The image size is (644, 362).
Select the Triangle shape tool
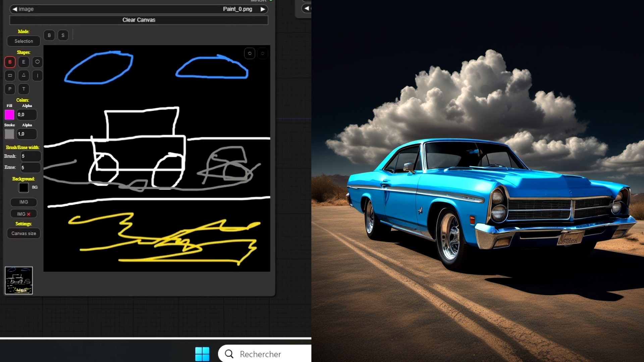23,76
